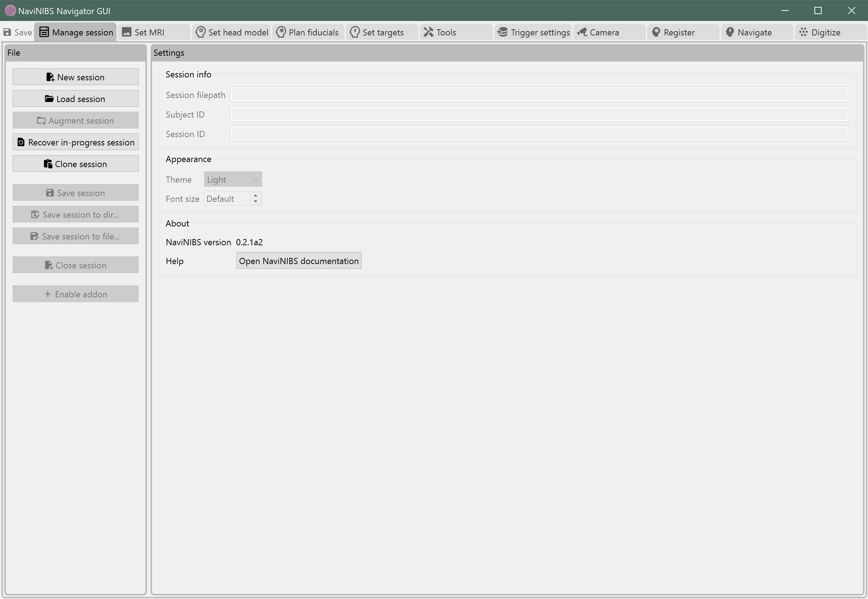Screen dimensions: 868x599
Task: Click the NaviNIBS app logo icon
Action: [x=10, y=10]
